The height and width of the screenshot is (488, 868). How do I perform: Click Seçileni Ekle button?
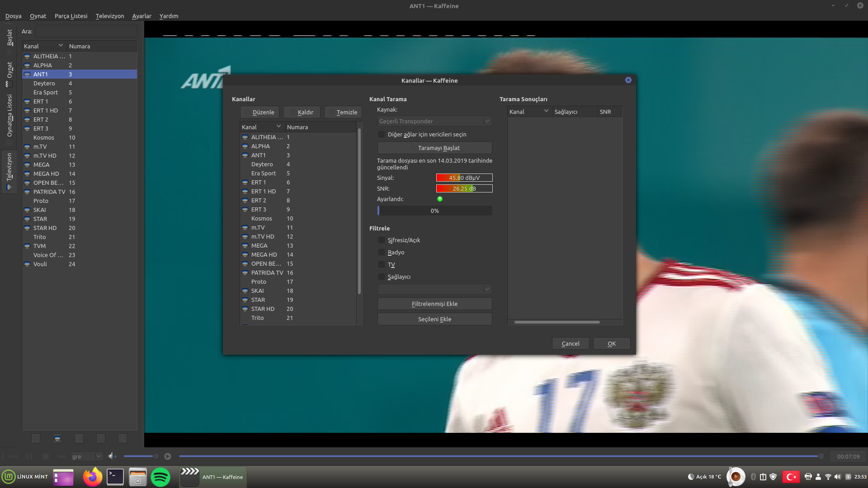[434, 319]
